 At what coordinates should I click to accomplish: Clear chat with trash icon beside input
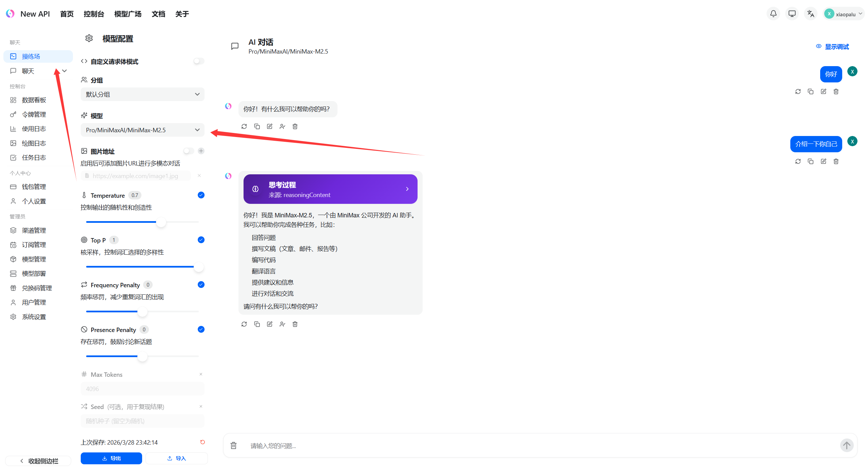tap(233, 445)
